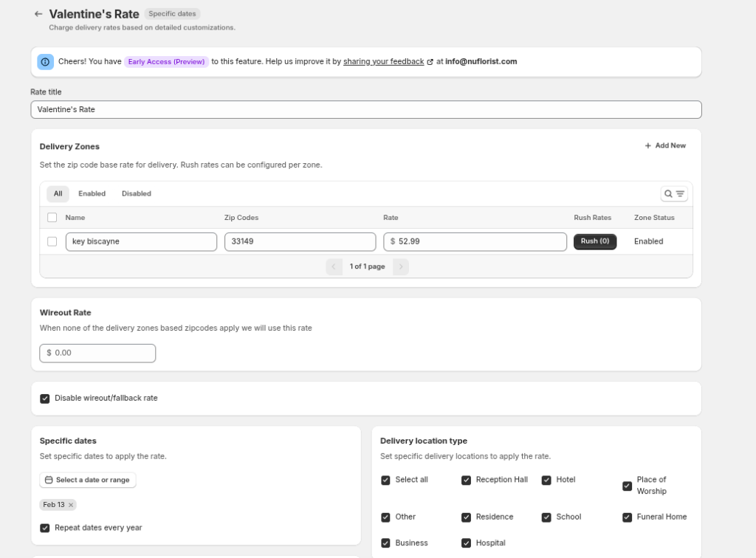
Task: Select the key biscayne zone row checkbox
Action: tap(52, 241)
